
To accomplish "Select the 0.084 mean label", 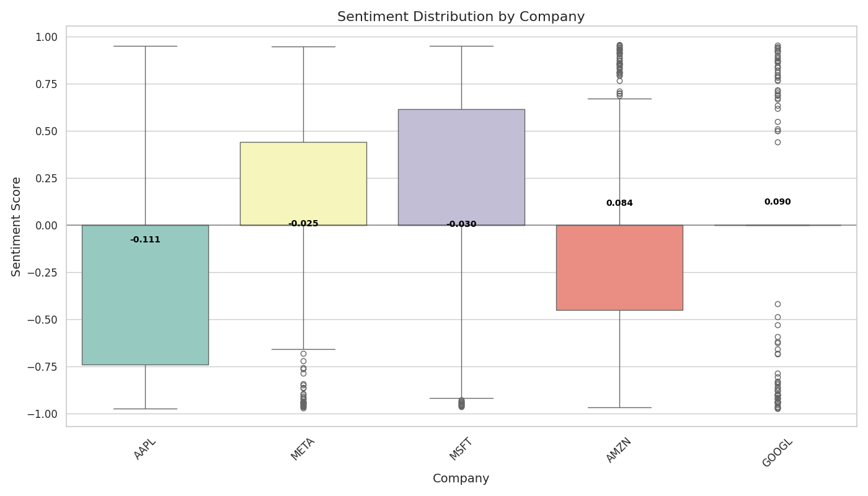I will tap(619, 203).
